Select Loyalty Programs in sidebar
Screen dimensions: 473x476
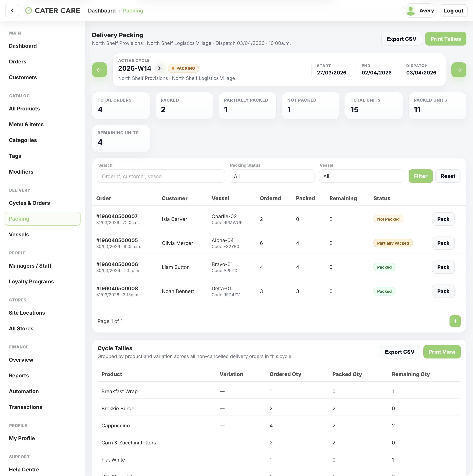pos(31,281)
